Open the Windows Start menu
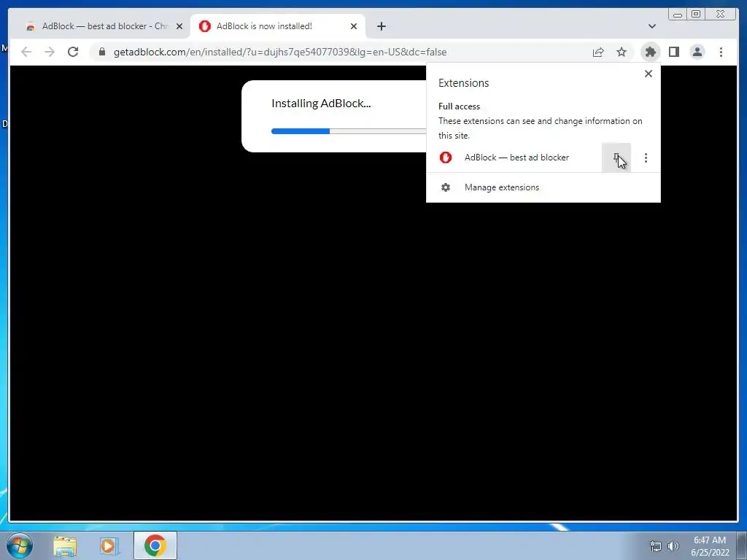The width and height of the screenshot is (747, 560). point(19,545)
